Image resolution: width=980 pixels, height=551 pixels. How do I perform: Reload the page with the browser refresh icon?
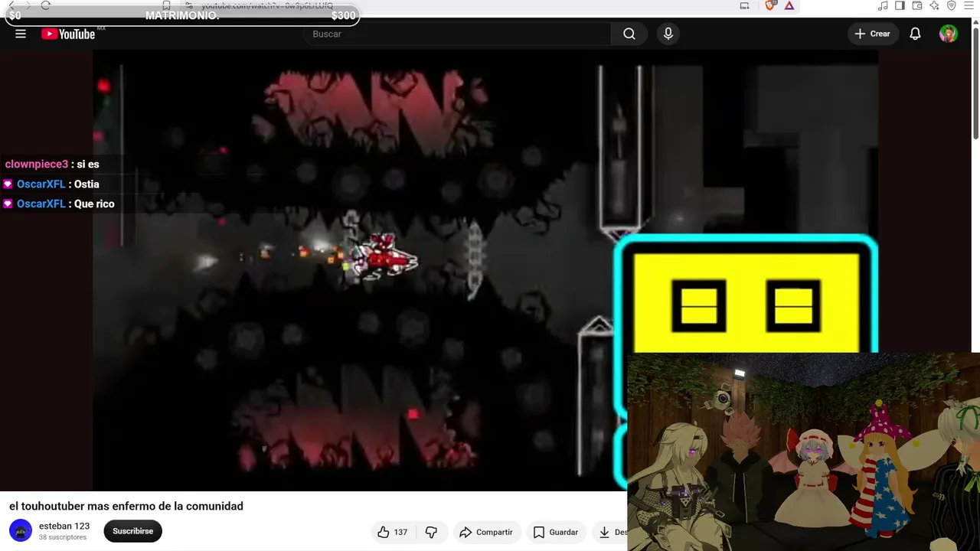(x=45, y=5)
